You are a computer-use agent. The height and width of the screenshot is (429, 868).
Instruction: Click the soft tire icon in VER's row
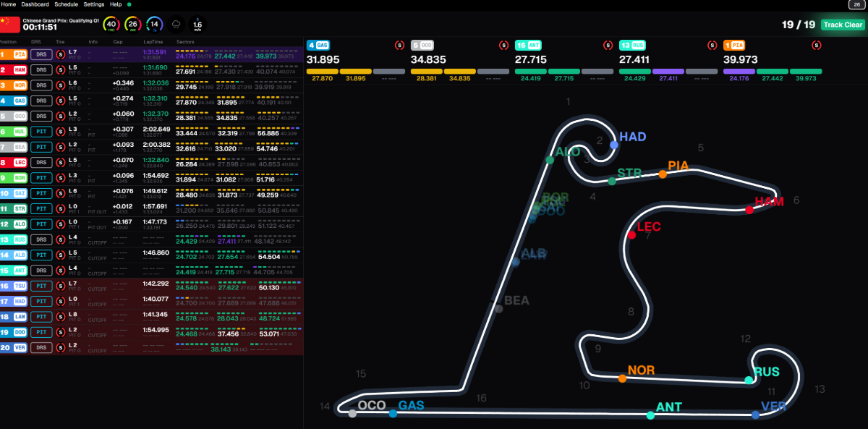[61, 347]
